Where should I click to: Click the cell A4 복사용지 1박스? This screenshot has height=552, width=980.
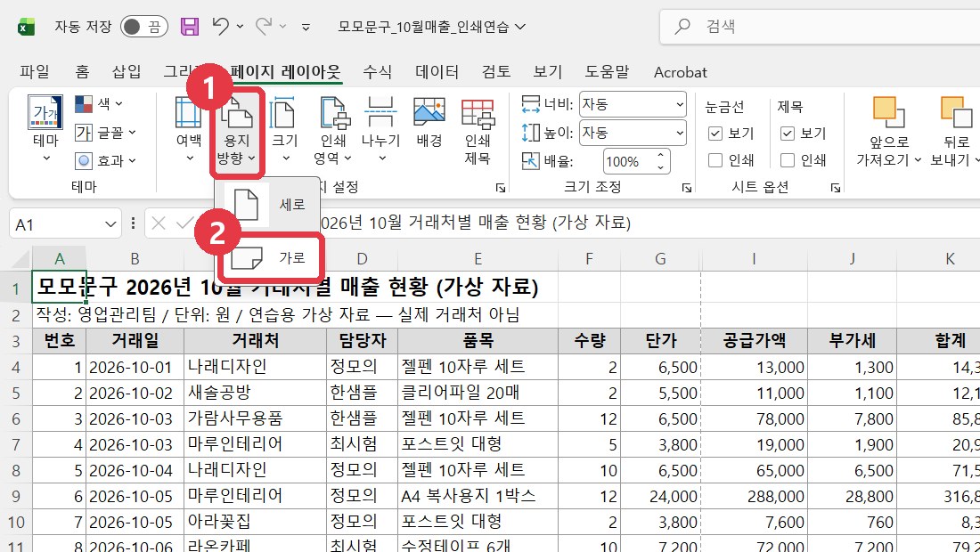(x=478, y=496)
